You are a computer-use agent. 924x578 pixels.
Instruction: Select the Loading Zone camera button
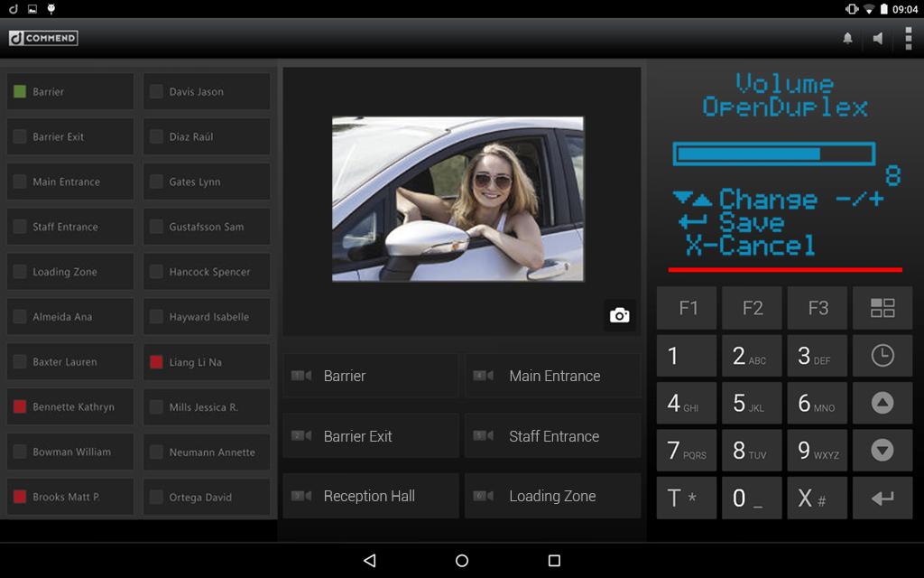[x=553, y=496]
